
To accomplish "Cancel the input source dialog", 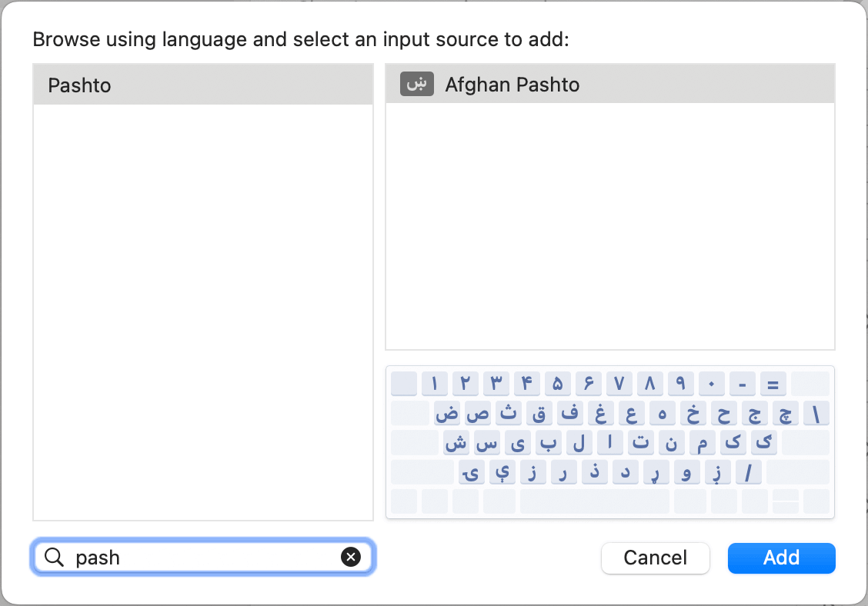I will click(655, 558).
